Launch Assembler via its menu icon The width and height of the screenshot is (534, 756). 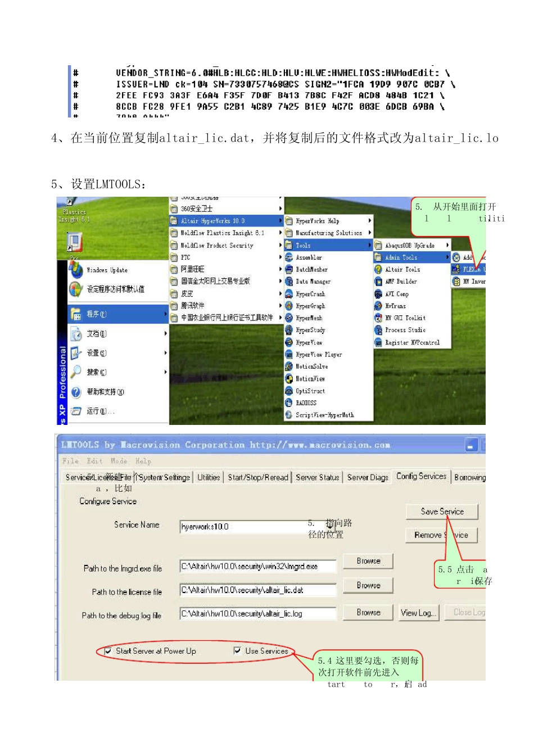click(x=289, y=257)
